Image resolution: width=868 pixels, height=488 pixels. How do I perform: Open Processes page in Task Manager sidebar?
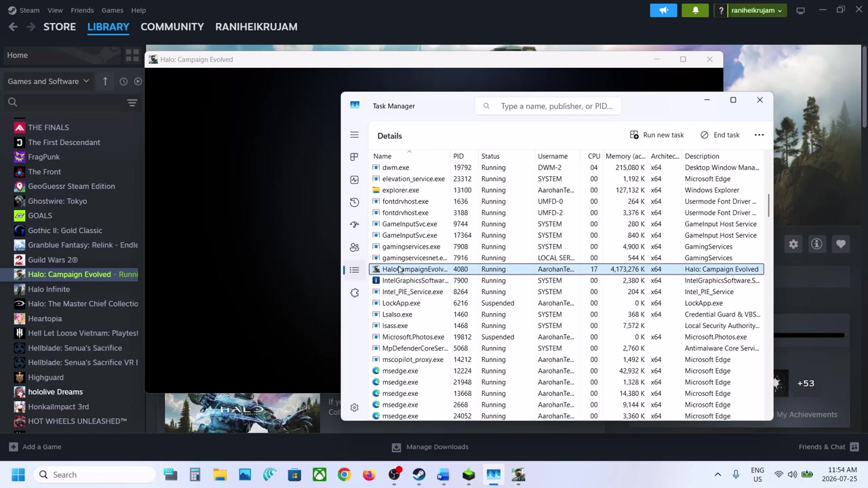[354, 157]
